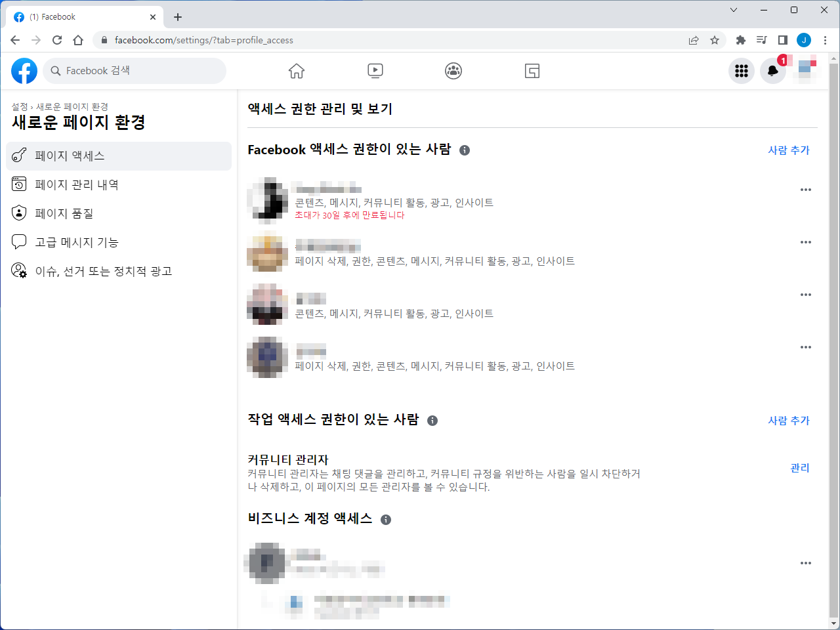The height and width of the screenshot is (630, 840).
Task: Open options for user with expiring invitation
Action: (806, 190)
